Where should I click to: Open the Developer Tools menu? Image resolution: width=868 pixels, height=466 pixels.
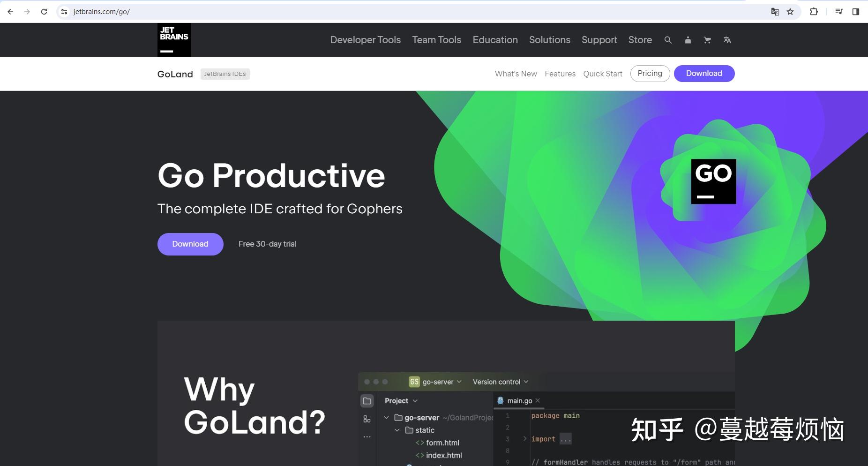click(x=365, y=40)
